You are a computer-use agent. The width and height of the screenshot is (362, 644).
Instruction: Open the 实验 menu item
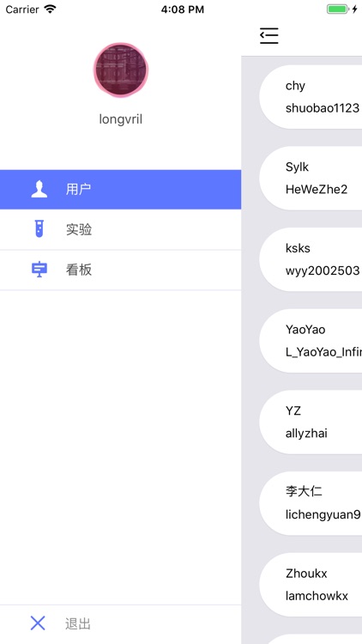coord(120,229)
